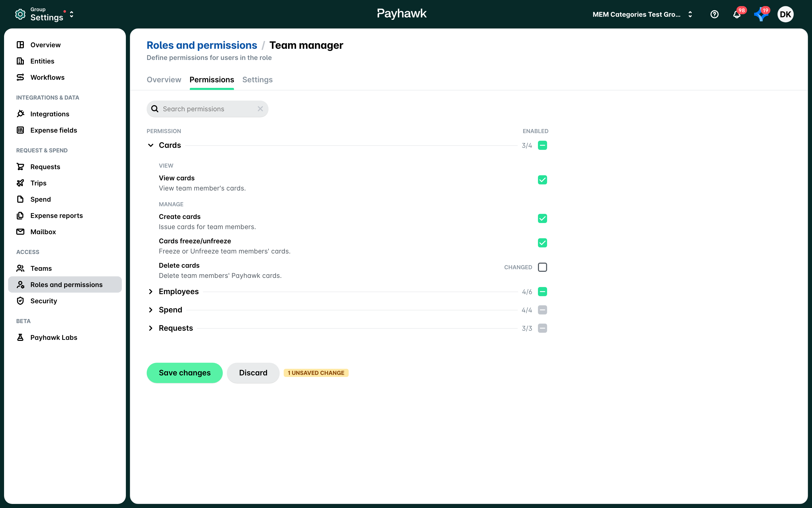
Task: Toggle all Employees group permissions checkbox
Action: point(542,292)
